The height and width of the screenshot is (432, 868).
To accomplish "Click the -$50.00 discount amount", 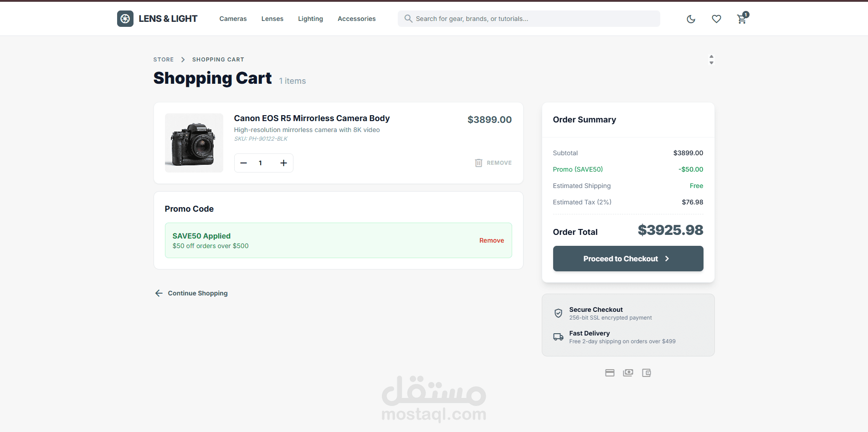I will click(x=691, y=169).
